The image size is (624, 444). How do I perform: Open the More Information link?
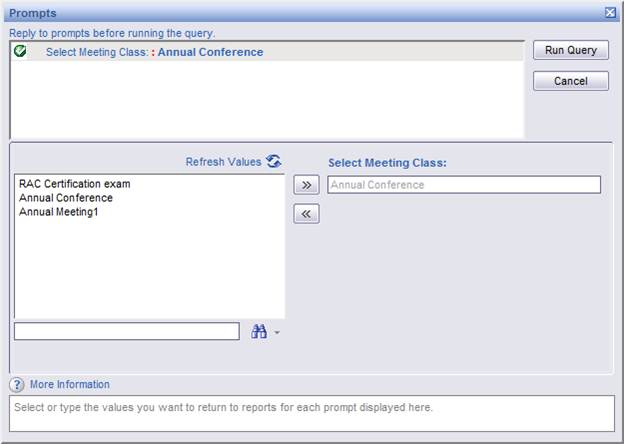tap(70, 385)
